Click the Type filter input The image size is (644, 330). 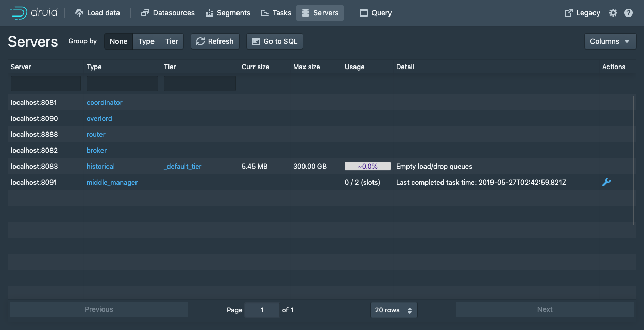pyautogui.click(x=122, y=84)
